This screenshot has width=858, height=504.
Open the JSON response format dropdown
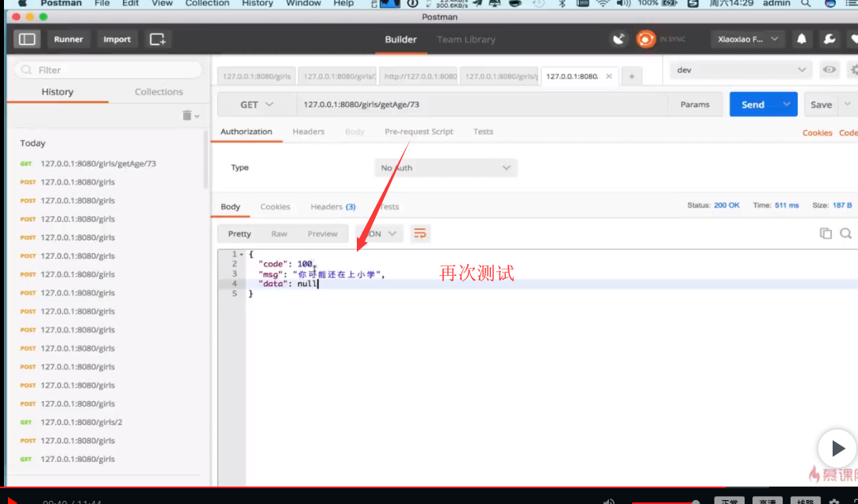379,234
